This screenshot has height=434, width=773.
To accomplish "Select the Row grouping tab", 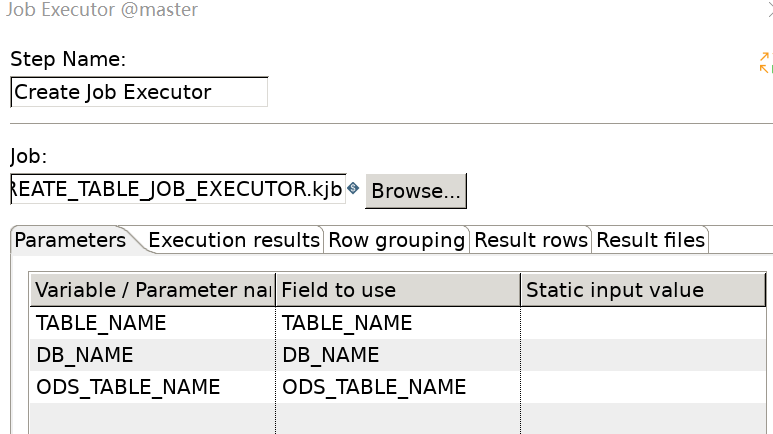I will [x=397, y=240].
